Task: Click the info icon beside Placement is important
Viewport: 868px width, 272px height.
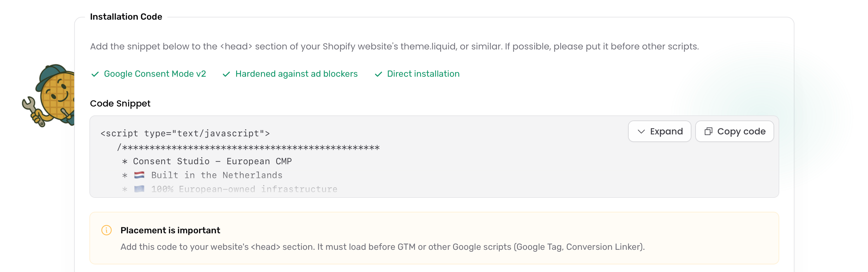Action: pos(107,230)
